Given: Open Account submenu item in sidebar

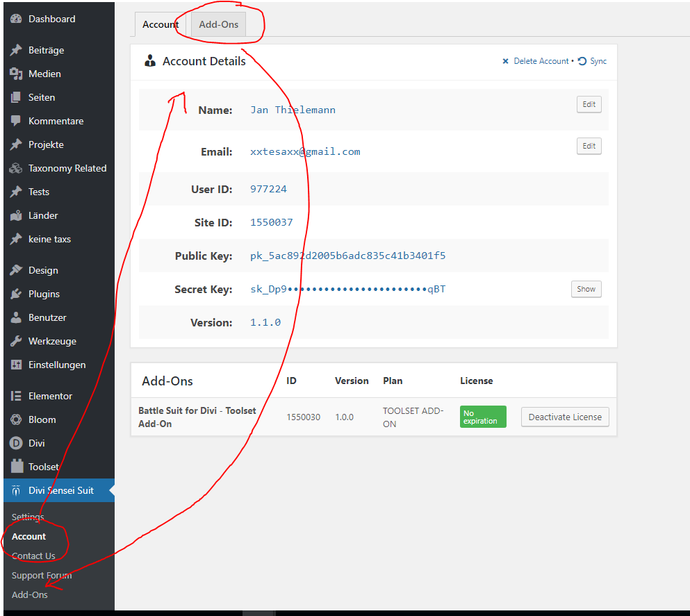Looking at the screenshot, I should coord(28,536).
